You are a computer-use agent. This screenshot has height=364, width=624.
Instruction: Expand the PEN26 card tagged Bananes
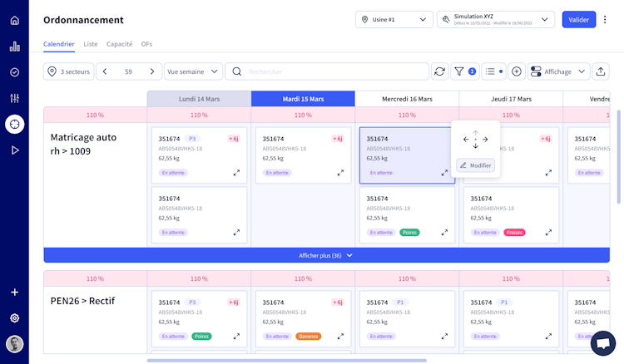point(340,337)
